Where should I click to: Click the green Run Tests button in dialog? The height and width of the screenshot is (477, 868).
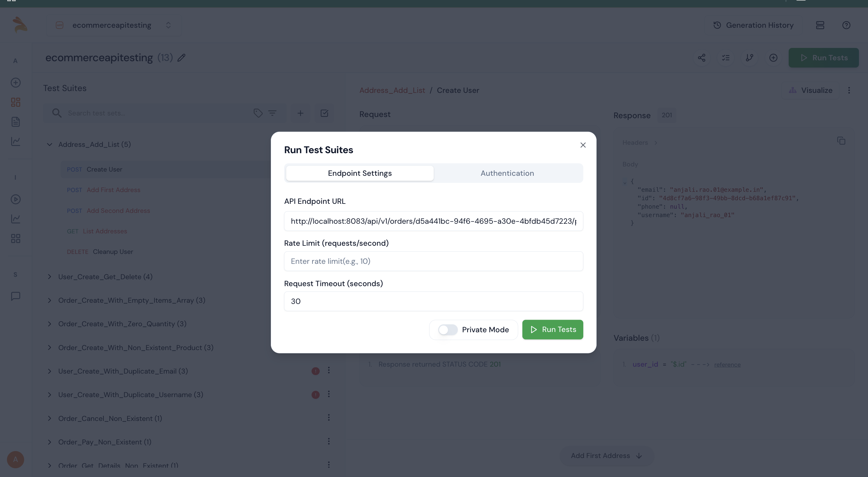552,330
